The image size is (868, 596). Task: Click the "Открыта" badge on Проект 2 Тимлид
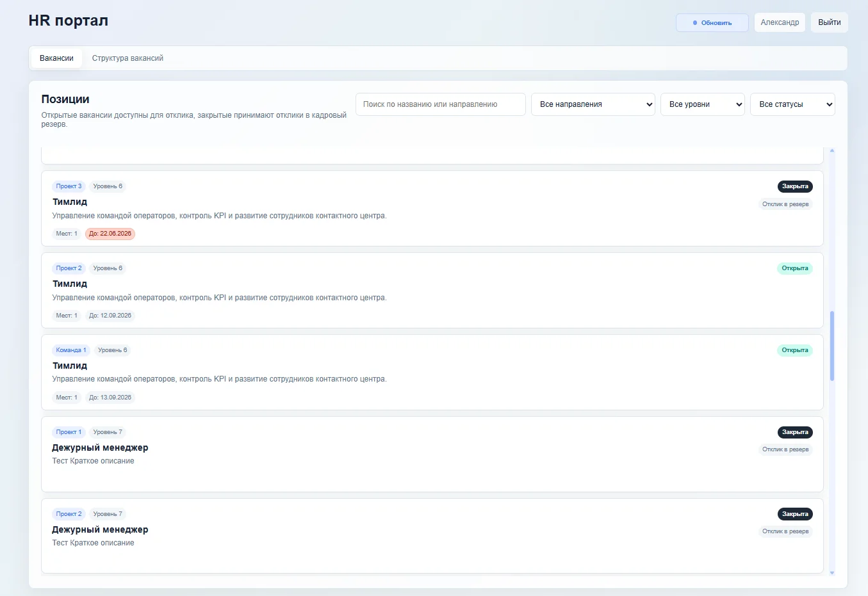[x=795, y=268]
